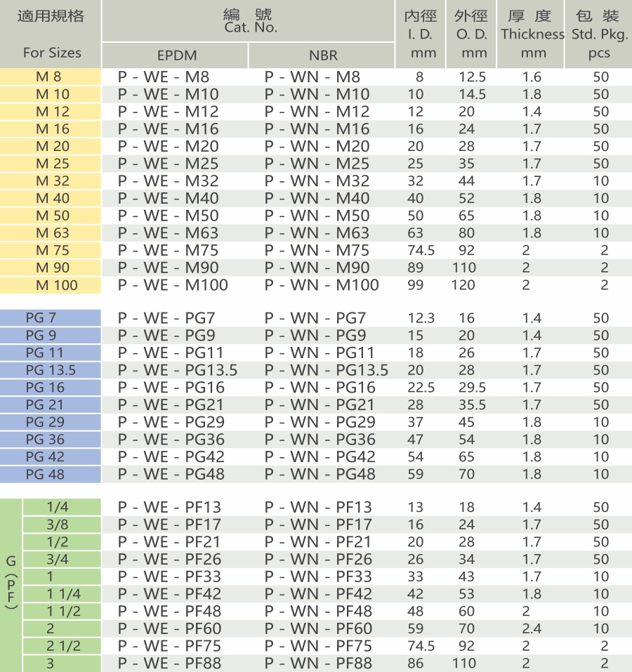The image size is (632, 672).
Task: Click catalog number P - WN - M12
Action: click(317, 112)
